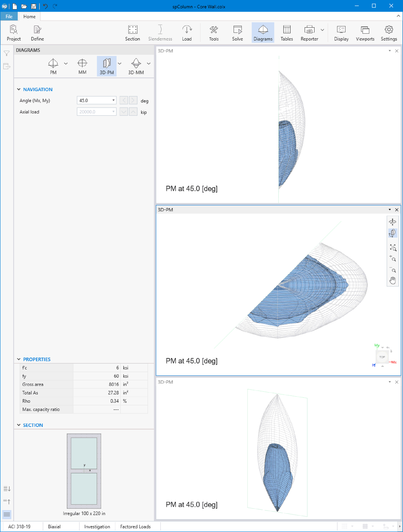Viewport: 403px width, 532px height.
Task: Open the Reporter ribbon button
Action: click(309, 33)
